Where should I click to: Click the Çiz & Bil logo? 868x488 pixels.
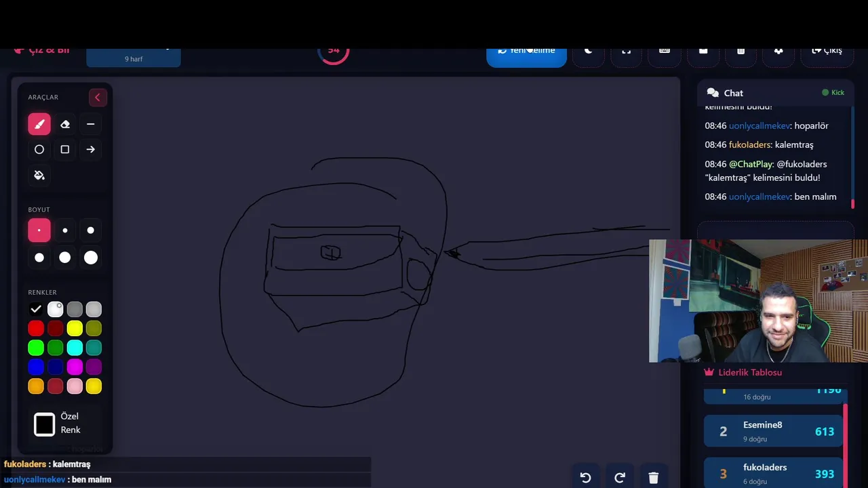point(41,52)
